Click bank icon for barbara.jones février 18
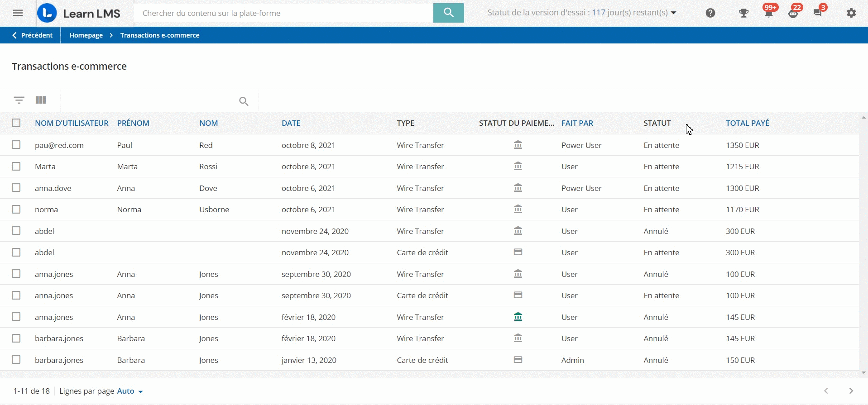 pos(518,338)
